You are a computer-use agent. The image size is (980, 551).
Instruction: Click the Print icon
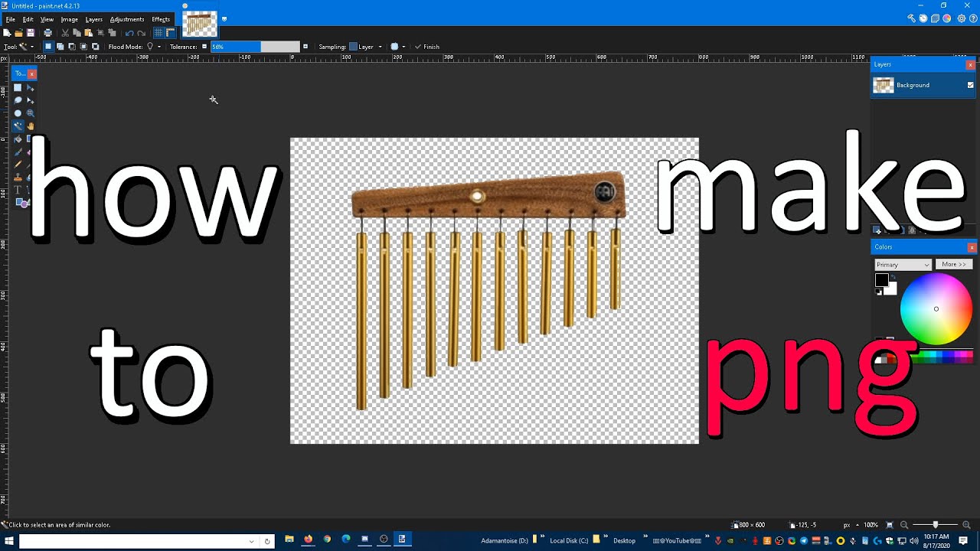tap(47, 33)
